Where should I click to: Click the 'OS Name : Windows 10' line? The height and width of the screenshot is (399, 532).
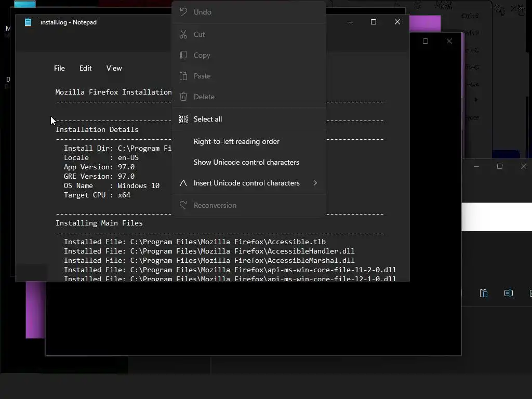(112, 185)
